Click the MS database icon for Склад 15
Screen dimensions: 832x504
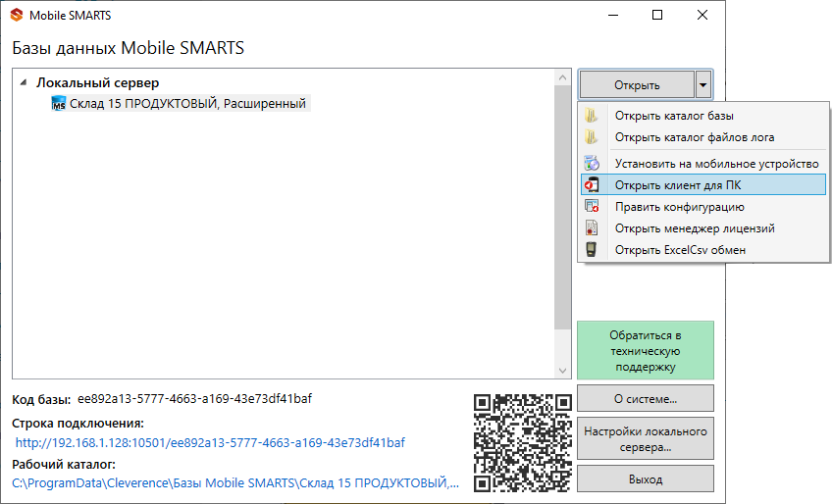point(58,104)
